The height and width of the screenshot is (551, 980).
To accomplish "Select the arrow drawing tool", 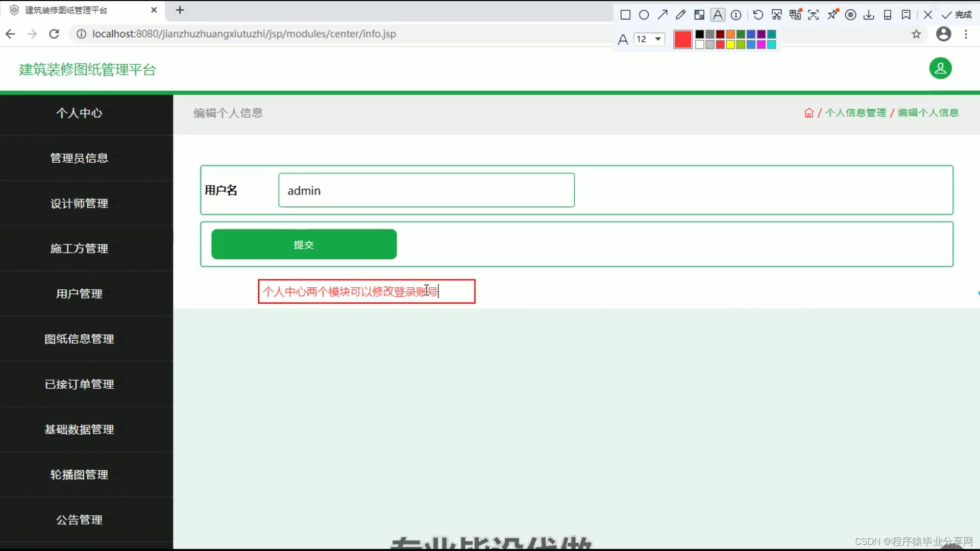I will pos(663,15).
